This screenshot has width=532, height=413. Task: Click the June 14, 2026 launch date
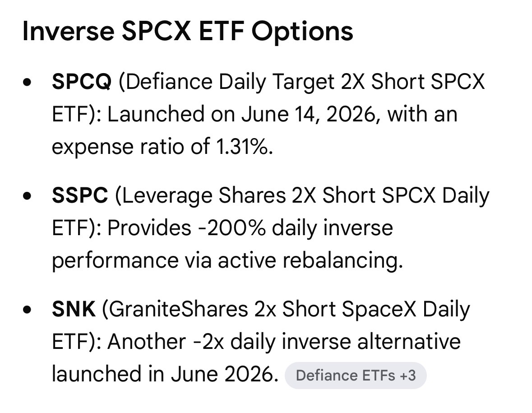[308, 114]
